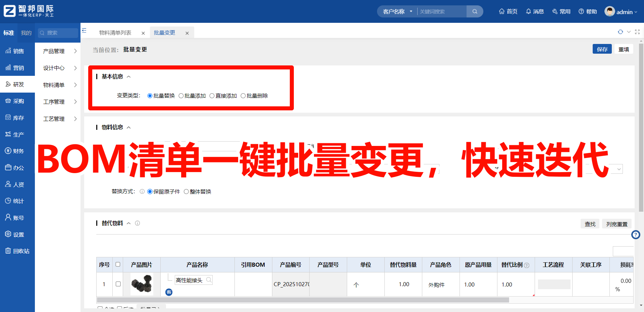The height and width of the screenshot is (312, 644).
Task: Expand the 物料清单 submenu
Action: point(60,85)
